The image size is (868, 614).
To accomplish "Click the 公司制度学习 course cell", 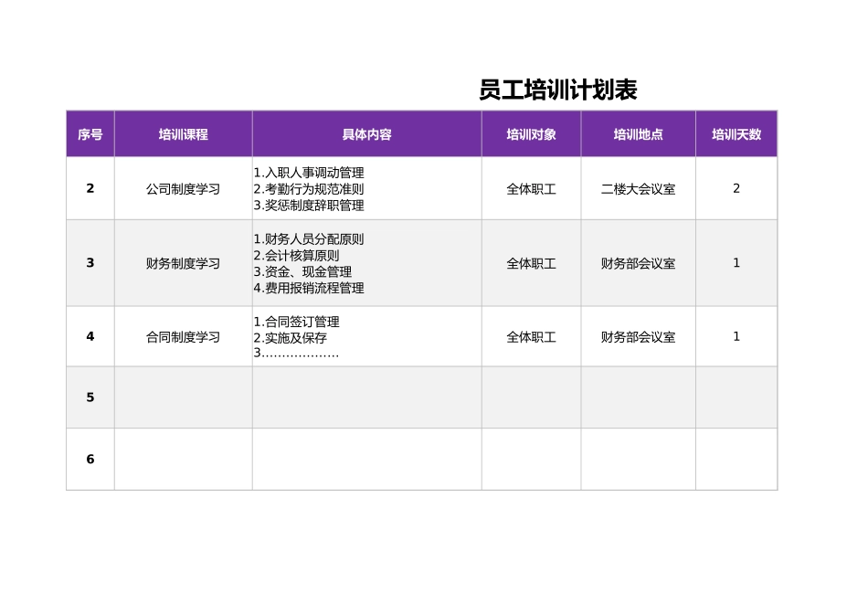I will tap(182, 188).
